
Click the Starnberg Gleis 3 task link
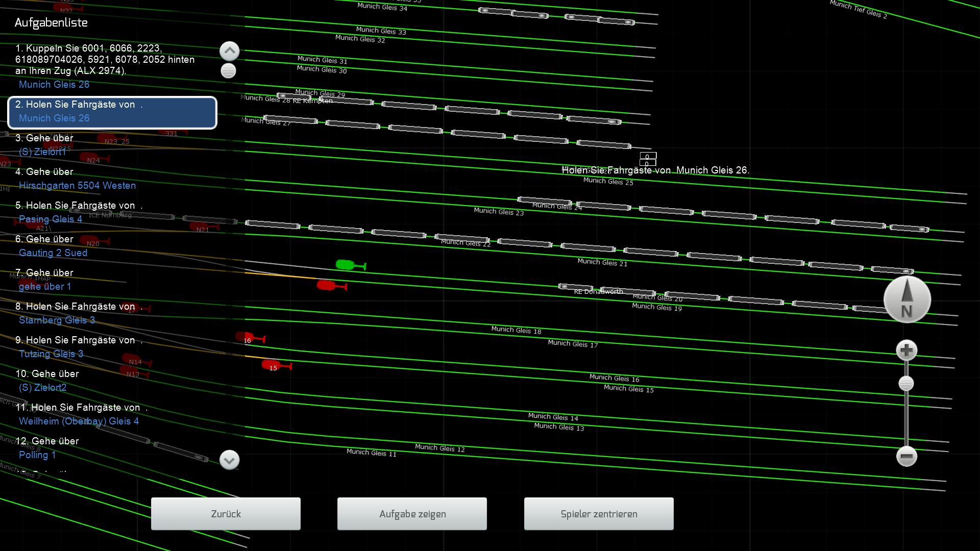click(57, 320)
